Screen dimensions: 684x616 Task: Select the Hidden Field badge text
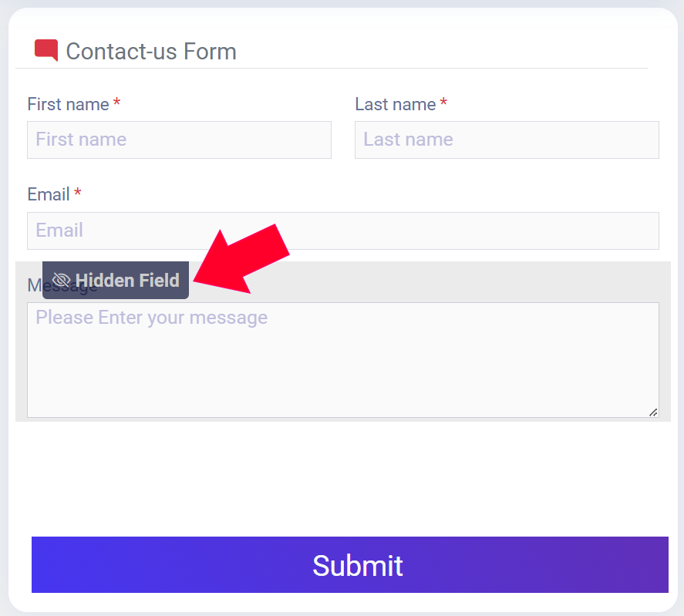(127, 280)
